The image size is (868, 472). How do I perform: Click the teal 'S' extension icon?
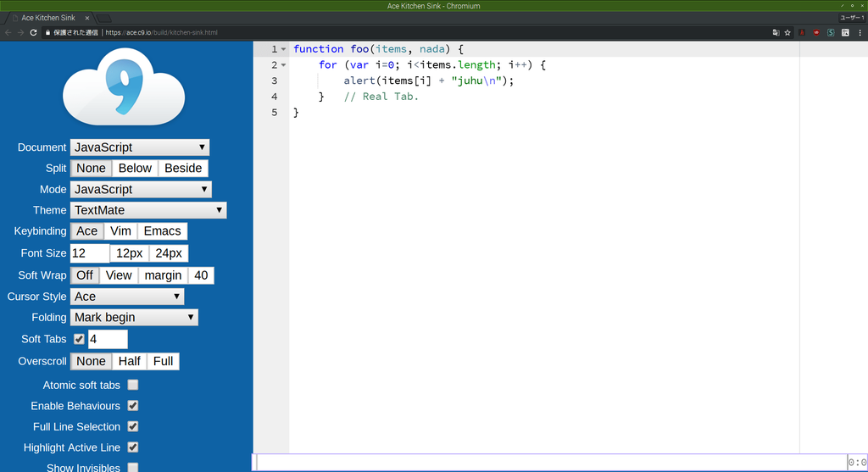[x=831, y=33]
